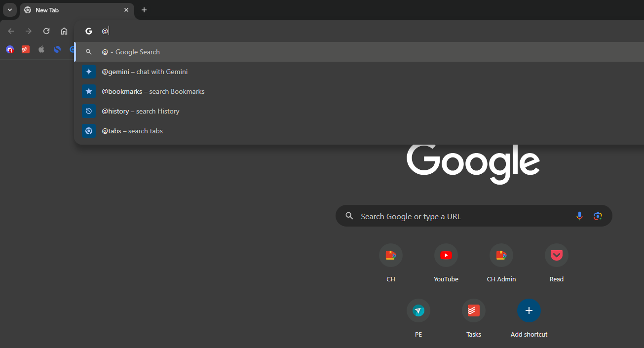Choose @bookmarks search suggestion
This screenshot has height=348, width=644.
pos(153,91)
